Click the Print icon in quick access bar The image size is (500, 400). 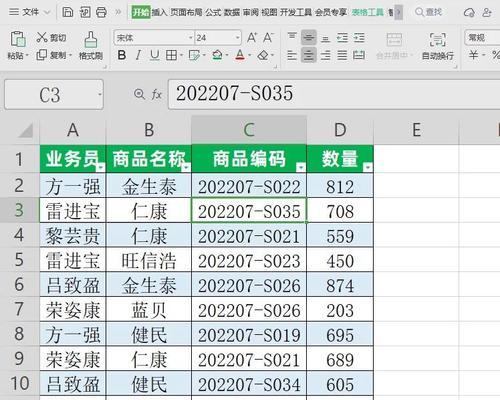pos(101,12)
